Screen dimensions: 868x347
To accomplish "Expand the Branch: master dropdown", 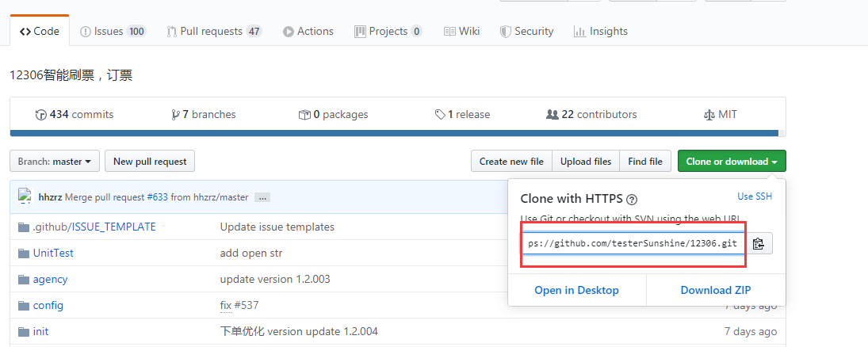I will click(x=55, y=161).
